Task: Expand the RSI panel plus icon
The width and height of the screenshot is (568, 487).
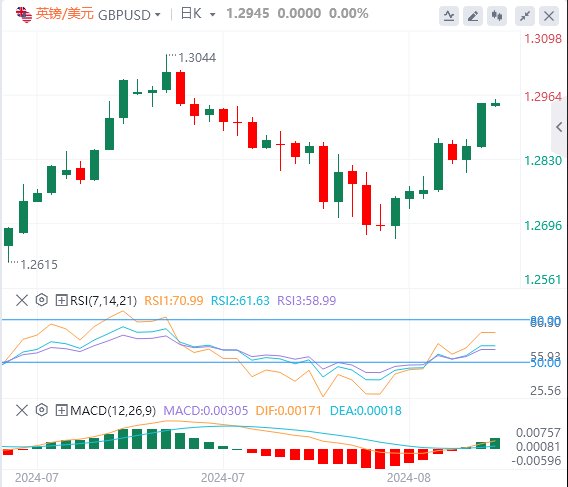Action: coord(62,300)
